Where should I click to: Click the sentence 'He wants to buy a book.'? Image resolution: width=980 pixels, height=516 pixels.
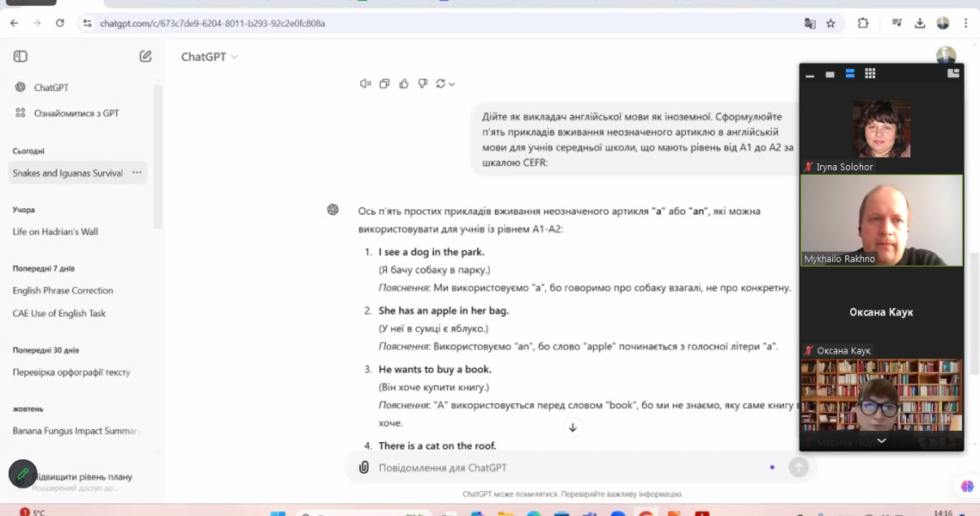click(x=435, y=369)
